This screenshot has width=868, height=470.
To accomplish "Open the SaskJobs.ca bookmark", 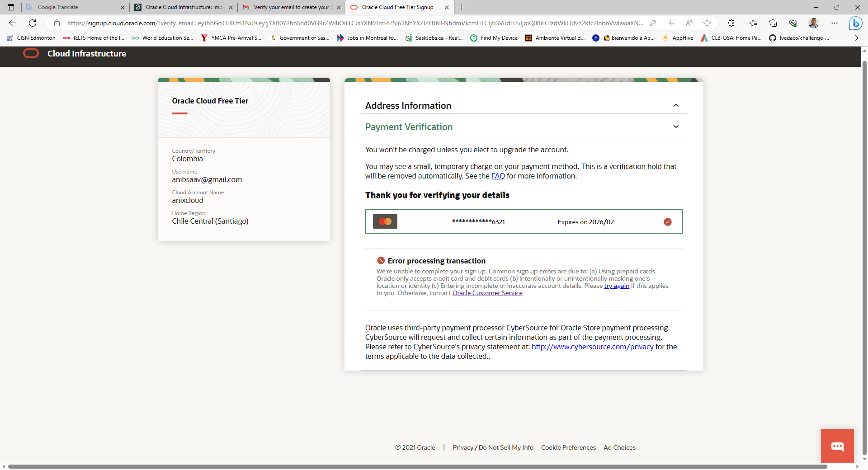I will point(434,38).
